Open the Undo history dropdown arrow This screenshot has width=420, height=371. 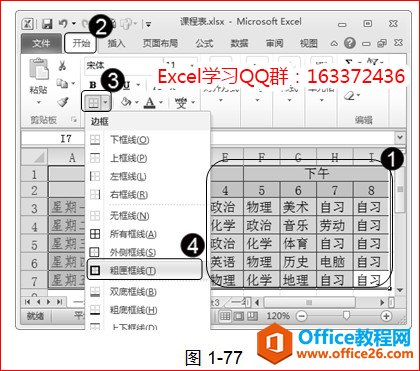click(74, 24)
